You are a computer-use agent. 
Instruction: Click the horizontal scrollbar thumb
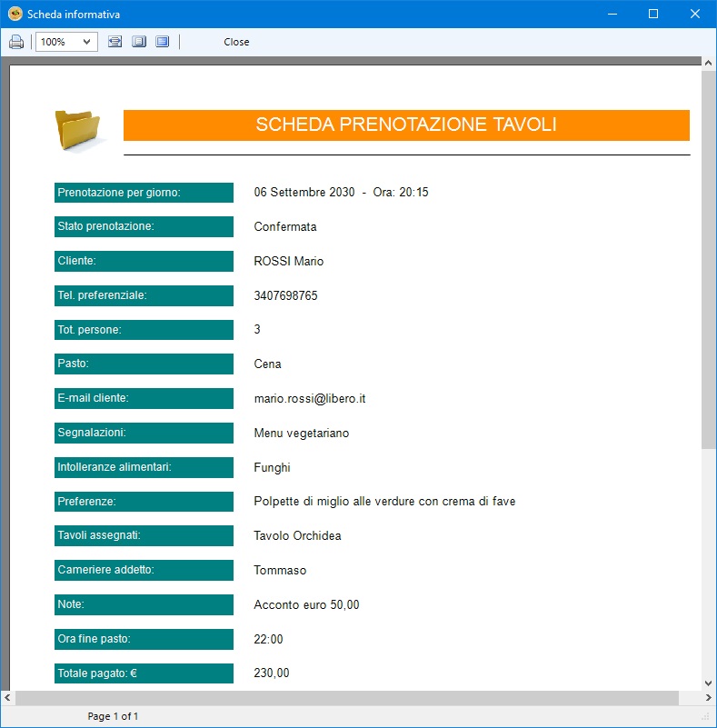(347, 697)
